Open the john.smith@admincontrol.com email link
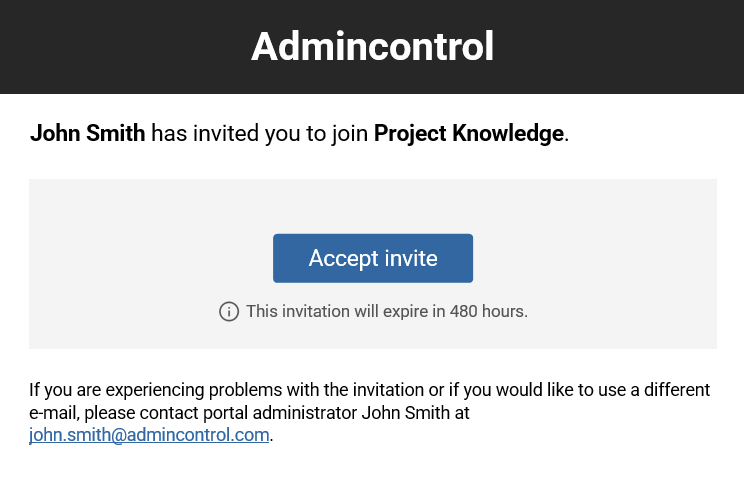The height and width of the screenshot is (477, 744). click(x=149, y=435)
